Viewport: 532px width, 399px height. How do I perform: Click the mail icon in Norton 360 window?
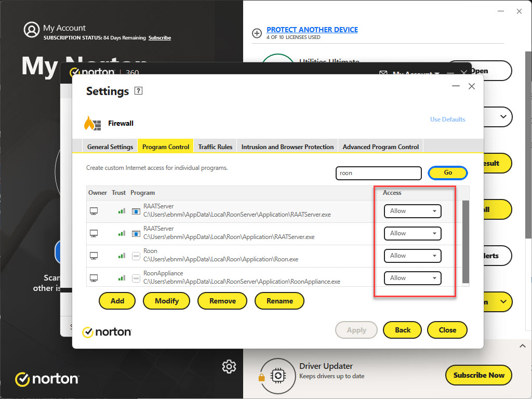[x=383, y=73]
